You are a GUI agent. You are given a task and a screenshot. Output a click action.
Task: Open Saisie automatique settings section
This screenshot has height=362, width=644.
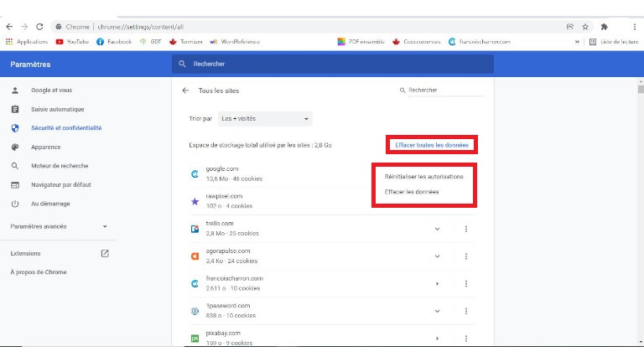(x=58, y=109)
